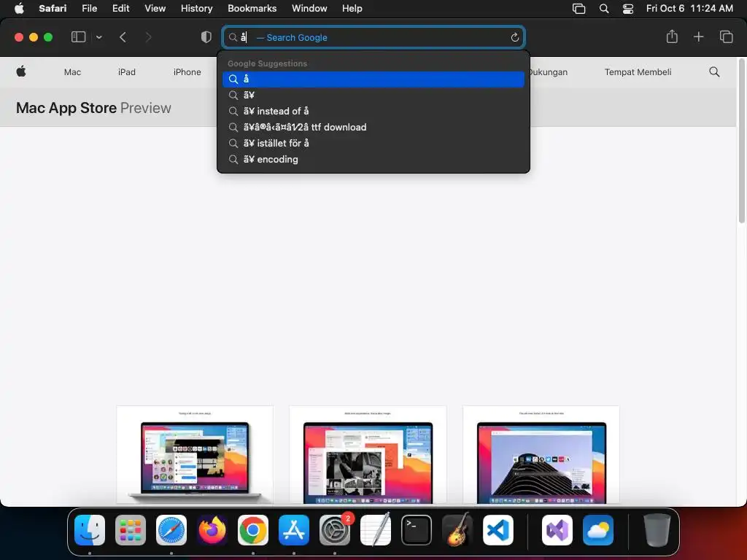Image resolution: width=747 pixels, height=560 pixels.
Task: Open the Mac link in Apple site nav
Action: click(x=72, y=72)
